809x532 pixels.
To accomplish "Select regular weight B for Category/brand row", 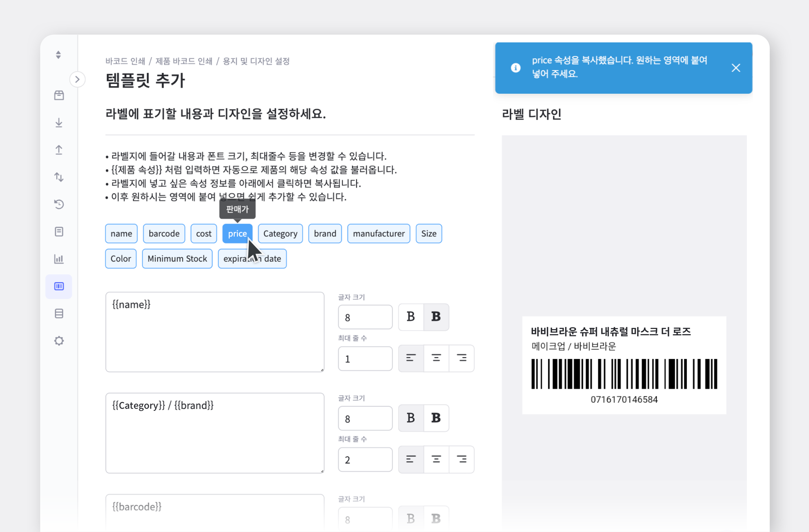I will click(411, 418).
